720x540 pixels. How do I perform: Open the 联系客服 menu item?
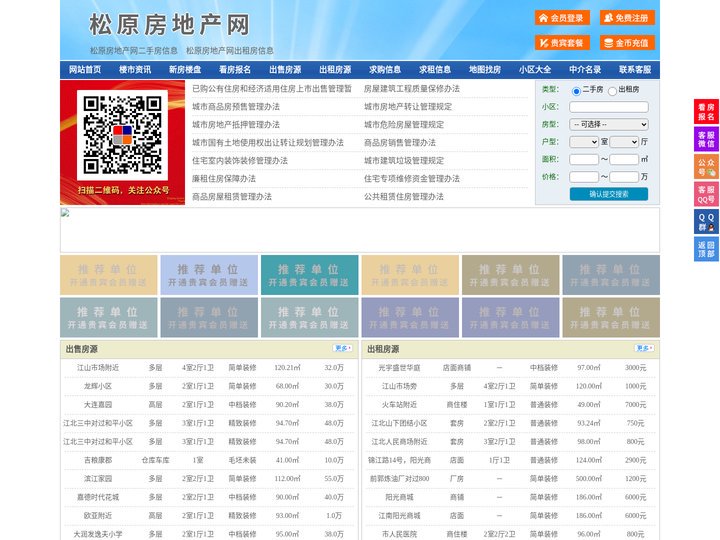click(635, 70)
